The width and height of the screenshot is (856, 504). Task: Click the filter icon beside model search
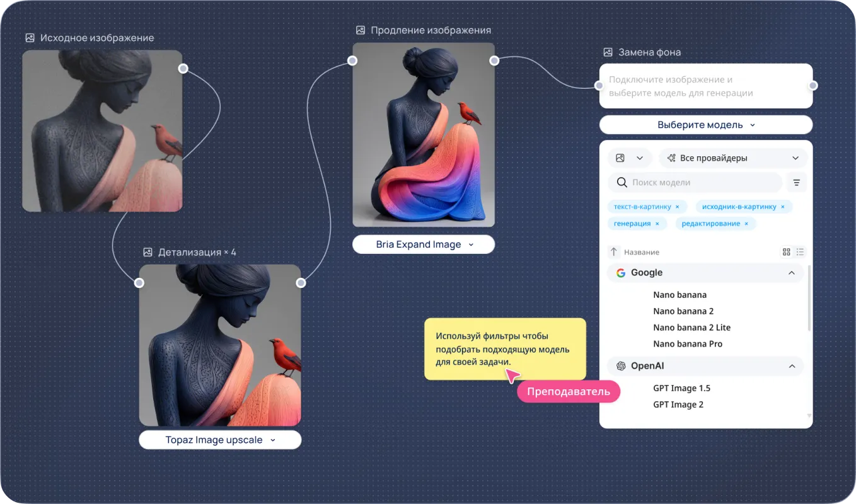tap(797, 183)
